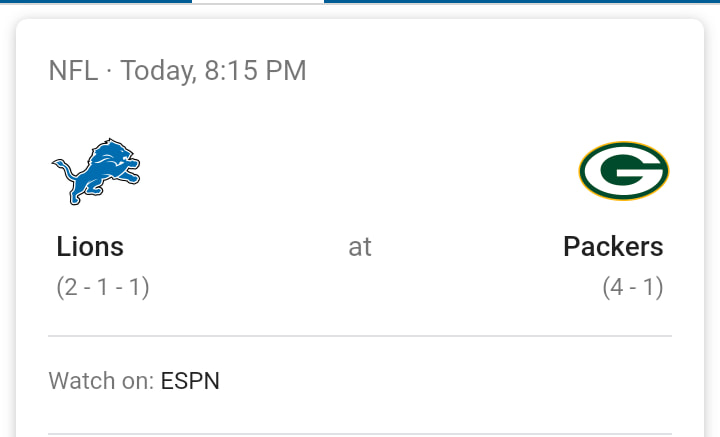The height and width of the screenshot is (437, 720).
Task: Click the Detroit Lions team logo
Action: point(96,171)
